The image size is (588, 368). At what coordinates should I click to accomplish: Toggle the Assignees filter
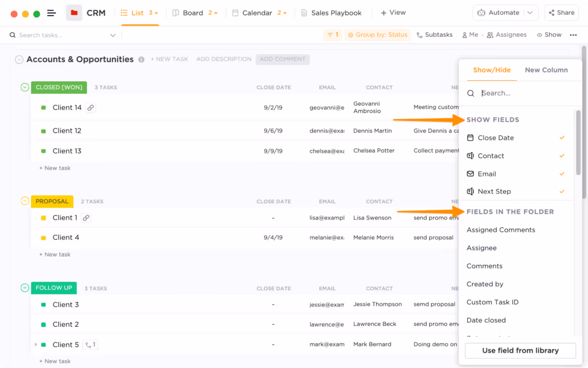coord(507,35)
